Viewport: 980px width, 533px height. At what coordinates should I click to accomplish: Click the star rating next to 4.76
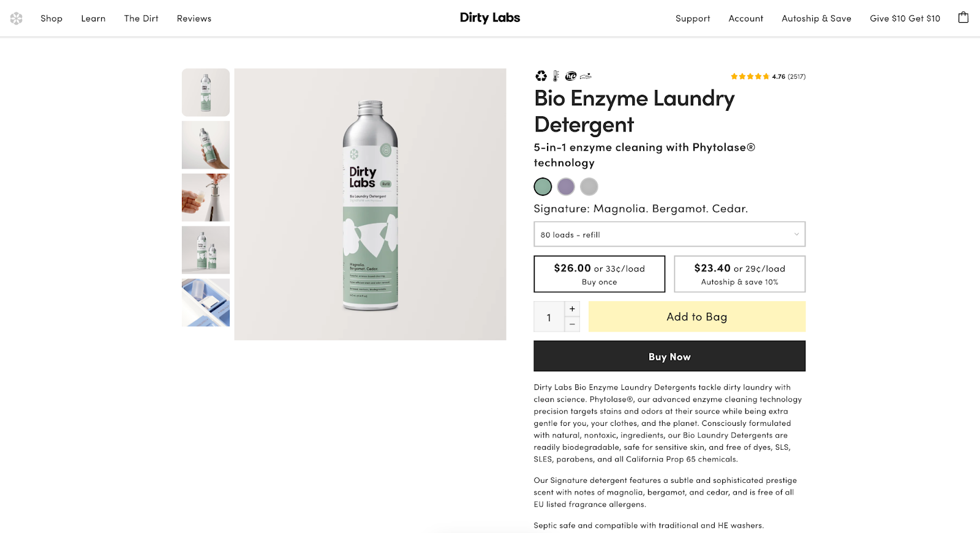(x=749, y=76)
